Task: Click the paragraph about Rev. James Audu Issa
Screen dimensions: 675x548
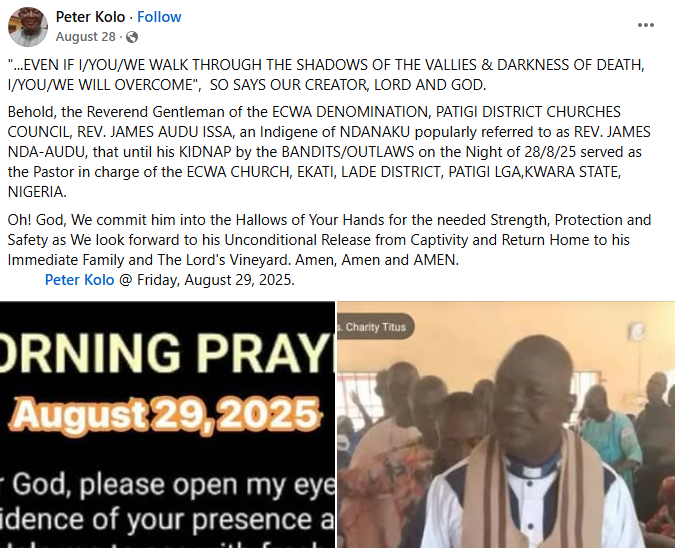Action: [x=329, y=152]
